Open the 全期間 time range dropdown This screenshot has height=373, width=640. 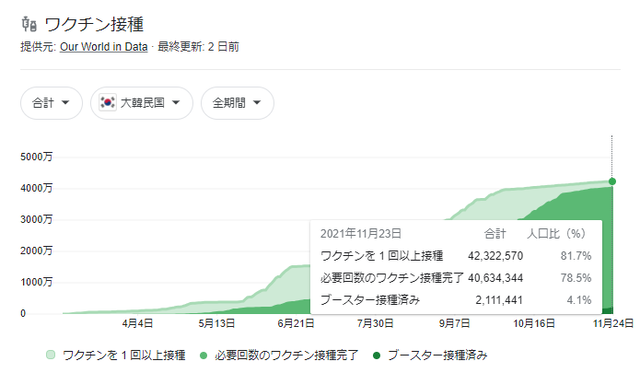coord(237,103)
